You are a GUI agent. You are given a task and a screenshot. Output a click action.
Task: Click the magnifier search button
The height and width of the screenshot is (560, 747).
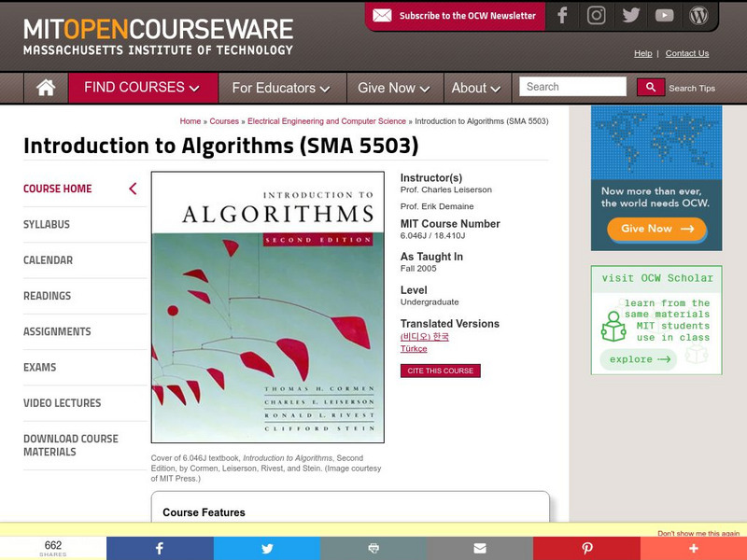(651, 87)
